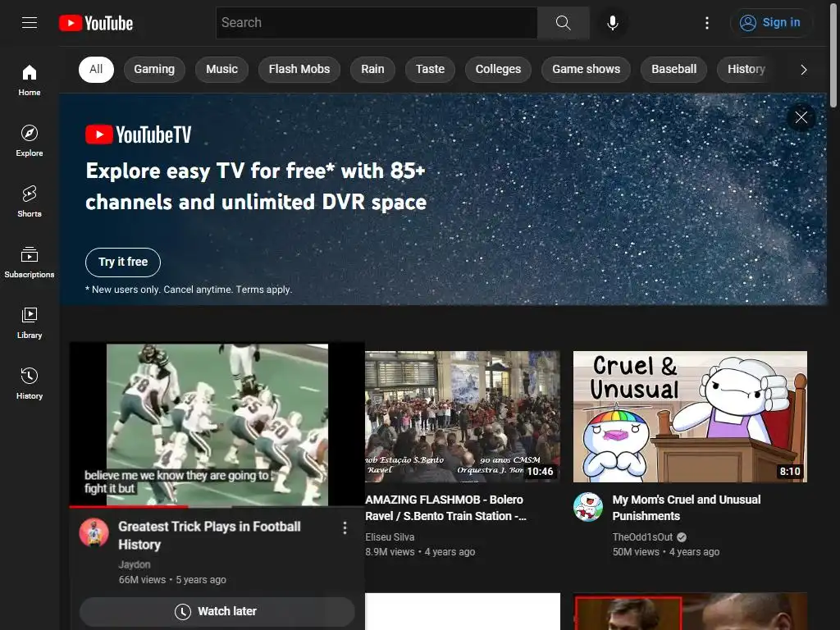The height and width of the screenshot is (630, 840).
Task: Start voice search with microphone
Action: [612, 22]
